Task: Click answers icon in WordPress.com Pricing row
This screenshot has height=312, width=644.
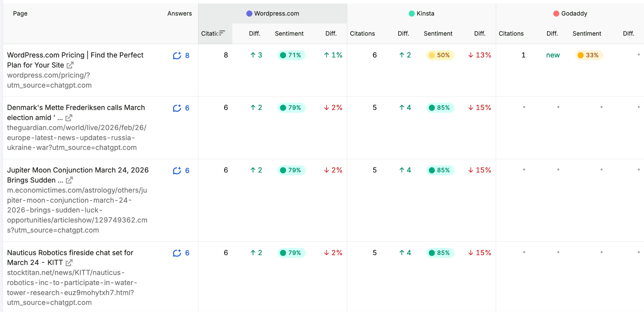Action: [x=177, y=56]
